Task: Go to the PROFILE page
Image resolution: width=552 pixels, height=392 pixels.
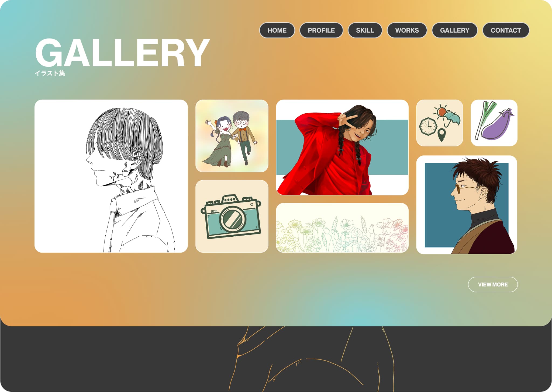Action: tap(321, 30)
